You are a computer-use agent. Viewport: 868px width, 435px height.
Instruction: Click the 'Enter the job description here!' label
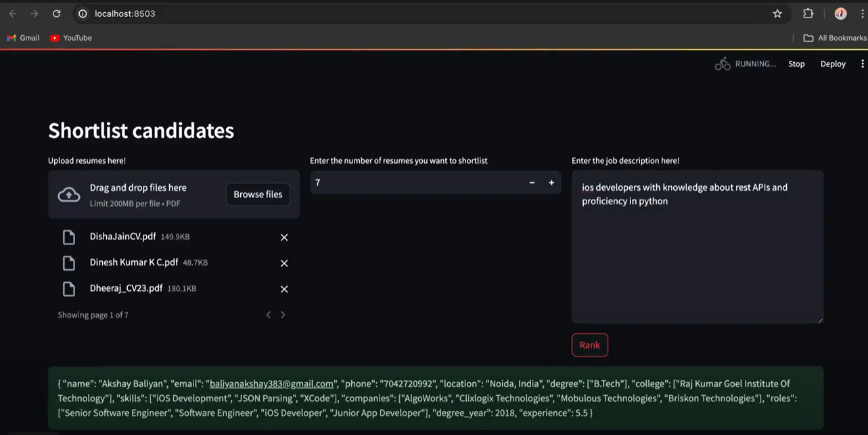click(x=625, y=160)
